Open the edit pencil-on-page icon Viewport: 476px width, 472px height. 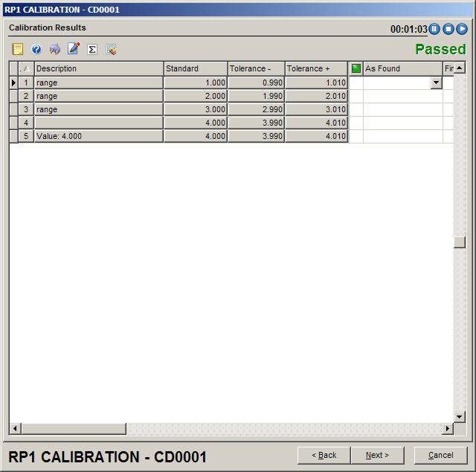pos(74,48)
